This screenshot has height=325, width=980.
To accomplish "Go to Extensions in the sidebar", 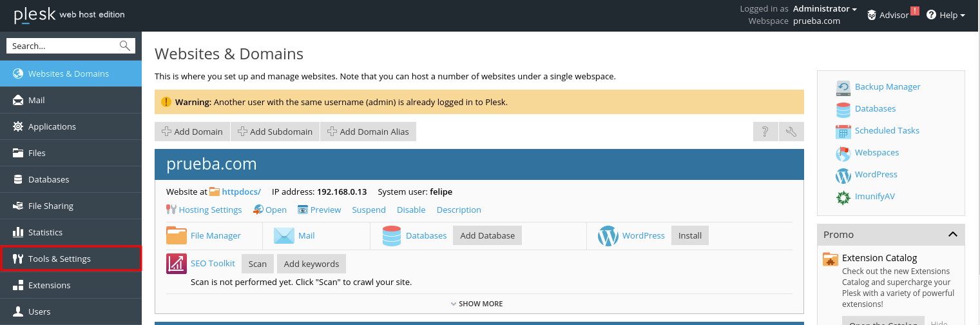I will [71, 285].
